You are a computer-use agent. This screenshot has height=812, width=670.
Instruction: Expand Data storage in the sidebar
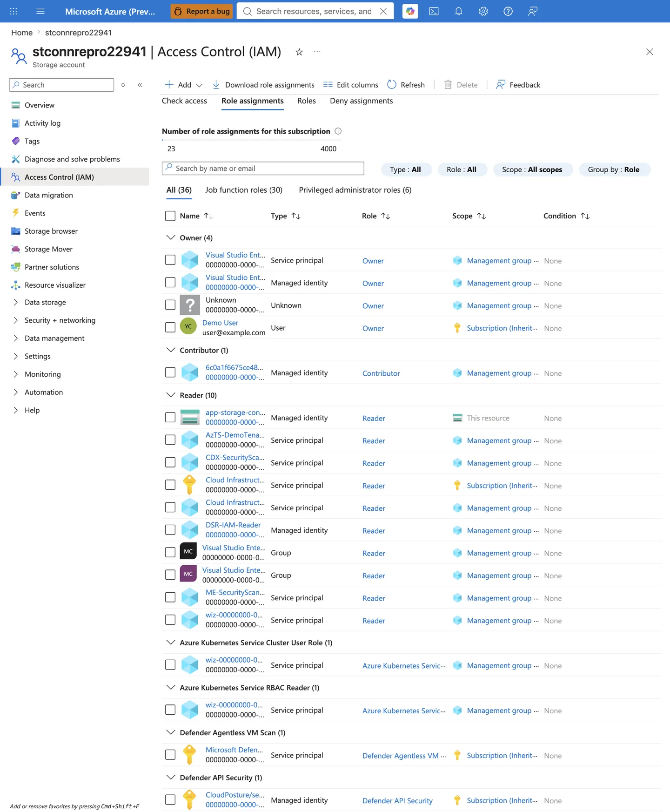tap(15, 302)
